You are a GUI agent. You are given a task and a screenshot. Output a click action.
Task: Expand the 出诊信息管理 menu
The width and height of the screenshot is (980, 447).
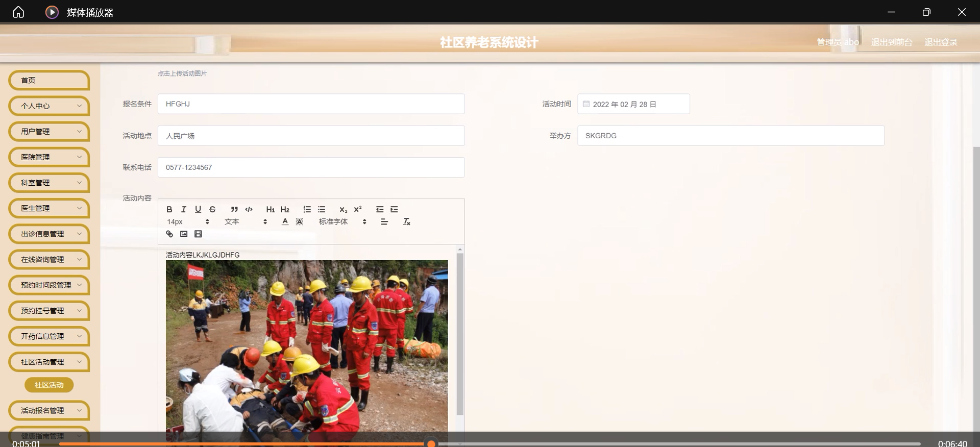49,234
